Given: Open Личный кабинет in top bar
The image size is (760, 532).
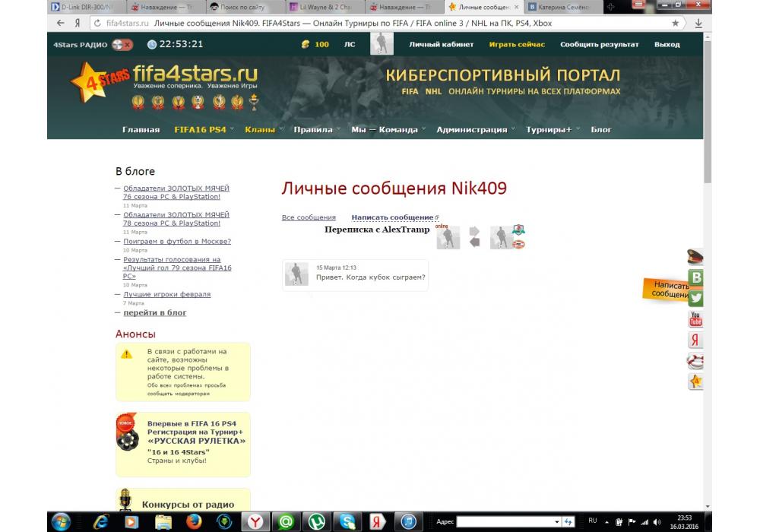Looking at the screenshot, I should point(441,44).
